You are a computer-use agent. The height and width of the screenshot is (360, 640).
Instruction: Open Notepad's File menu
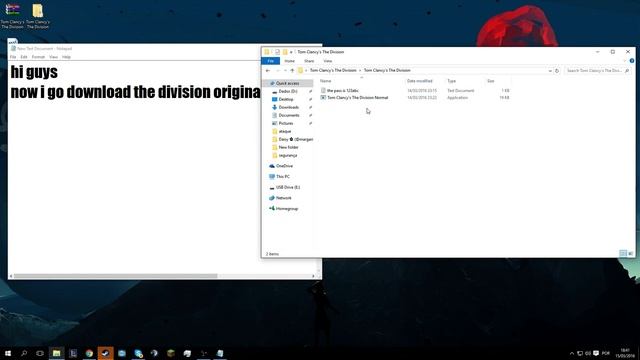click(x=13, y=57)
